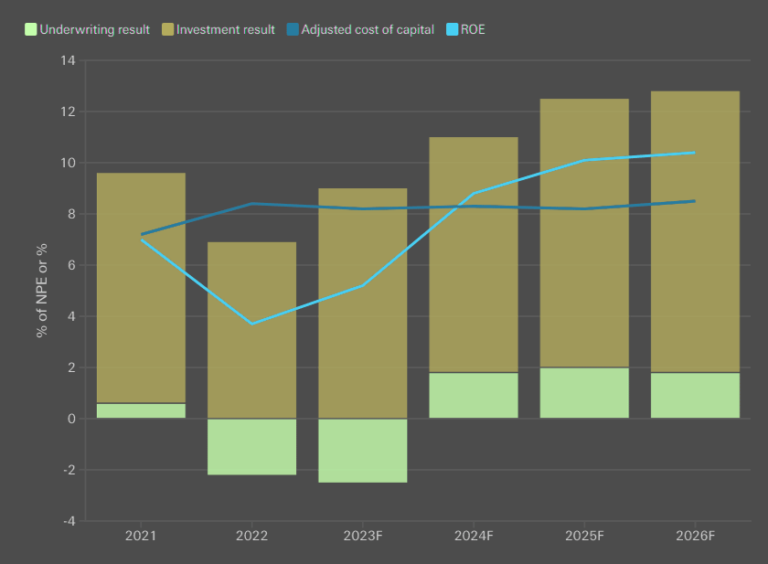Hide the Adjusted cost of capital series label
The height and width of the screenshot is (564, 768).
[x=367, y=30]
